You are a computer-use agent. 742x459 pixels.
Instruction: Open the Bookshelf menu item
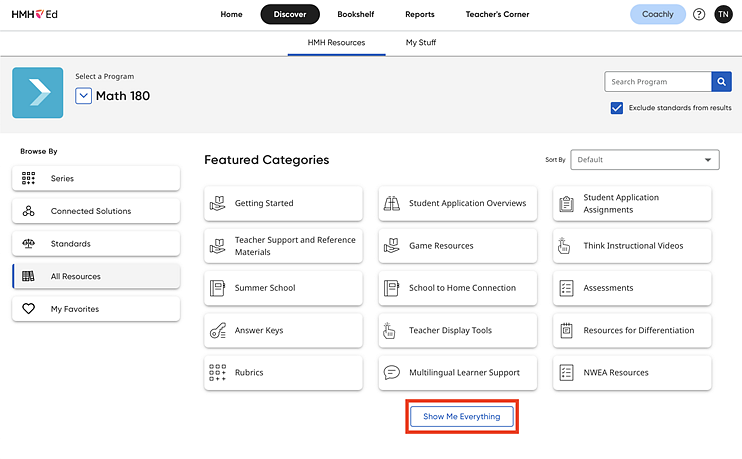coord(355,14)
